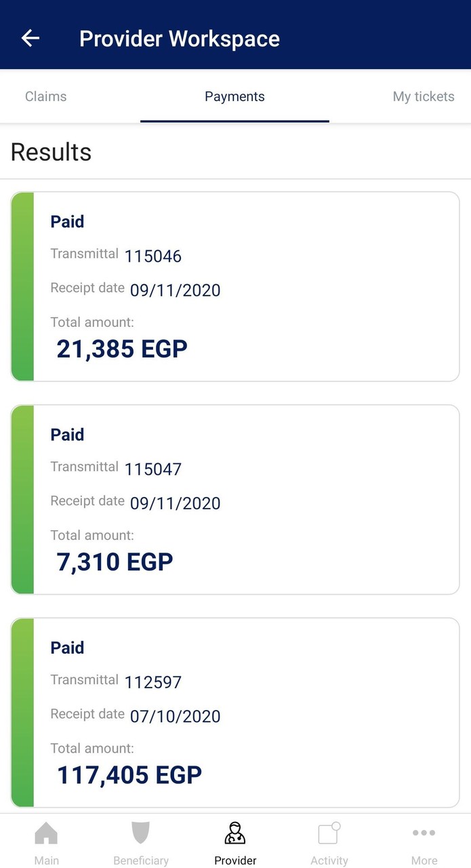Tap the Results section header
Screen dimensions: 471x868
point(51,152)
